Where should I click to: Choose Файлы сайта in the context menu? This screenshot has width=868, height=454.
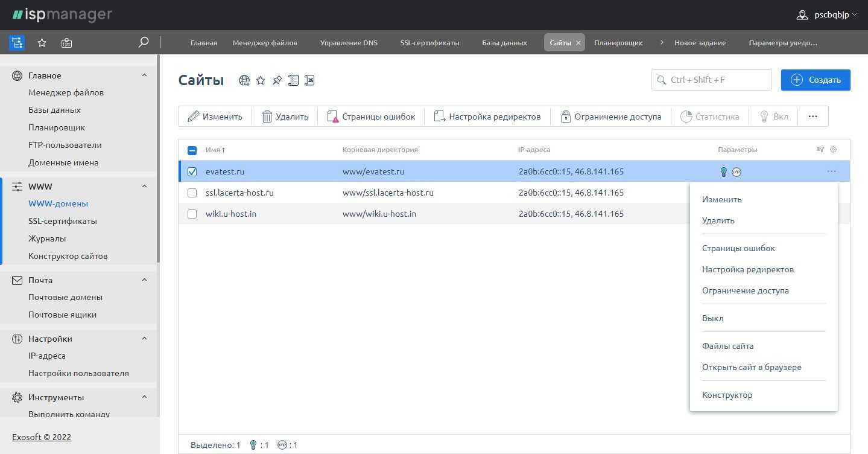coord(727,346)
